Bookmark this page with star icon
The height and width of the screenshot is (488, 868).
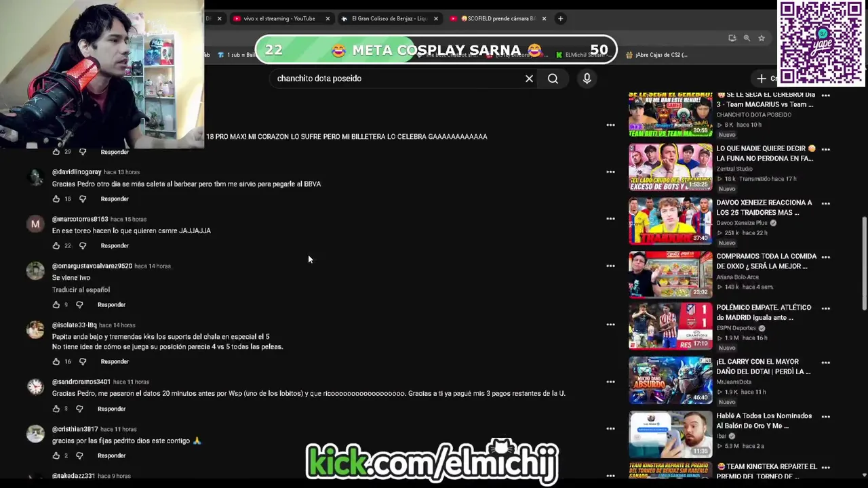pos(762,38)
